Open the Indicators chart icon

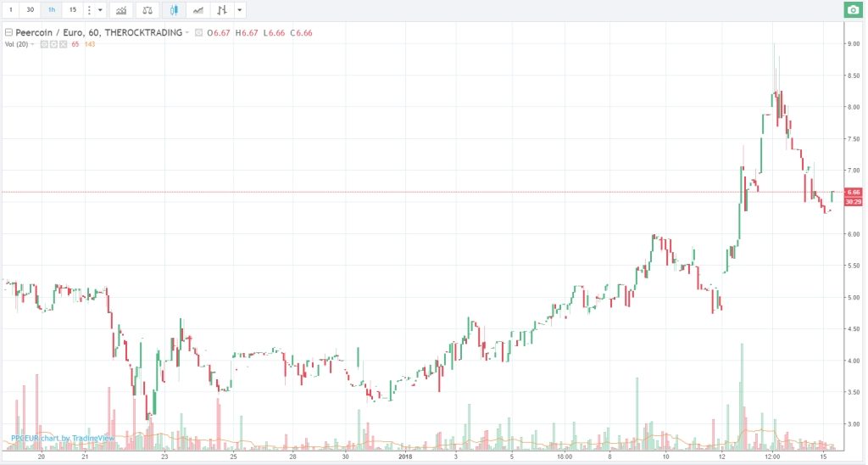[x=120, y=10]
